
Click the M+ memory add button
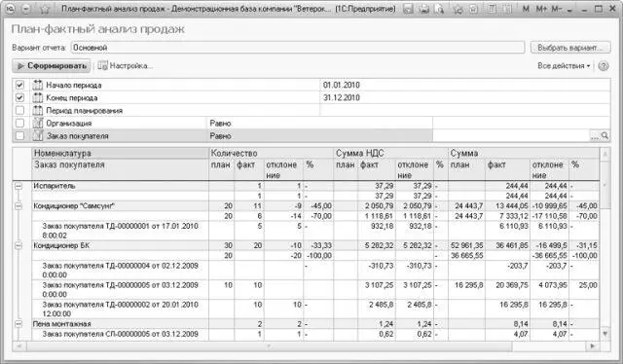pos(541,9)
